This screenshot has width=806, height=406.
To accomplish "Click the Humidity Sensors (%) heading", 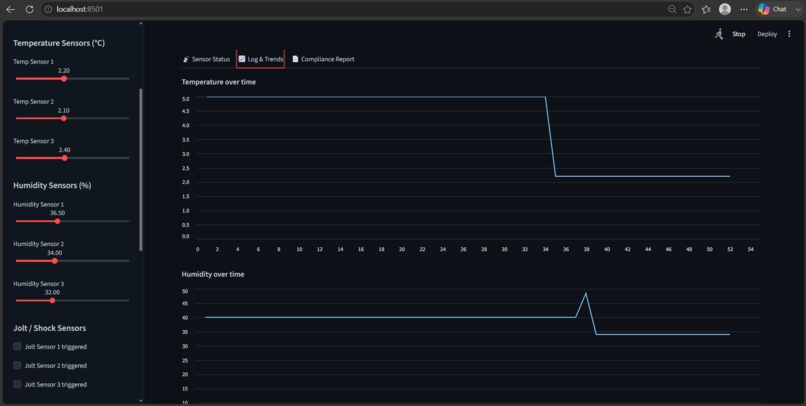I will tap(52, 185).
